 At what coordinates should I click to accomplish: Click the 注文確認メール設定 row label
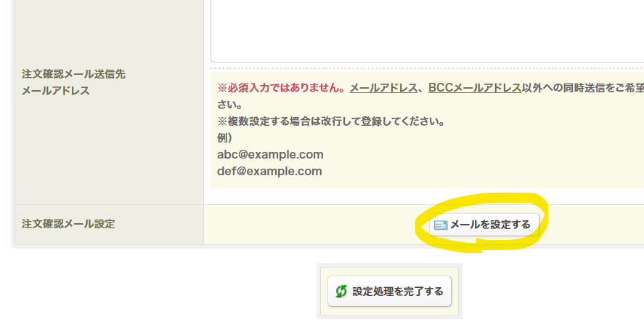click(x=68, y=224)
